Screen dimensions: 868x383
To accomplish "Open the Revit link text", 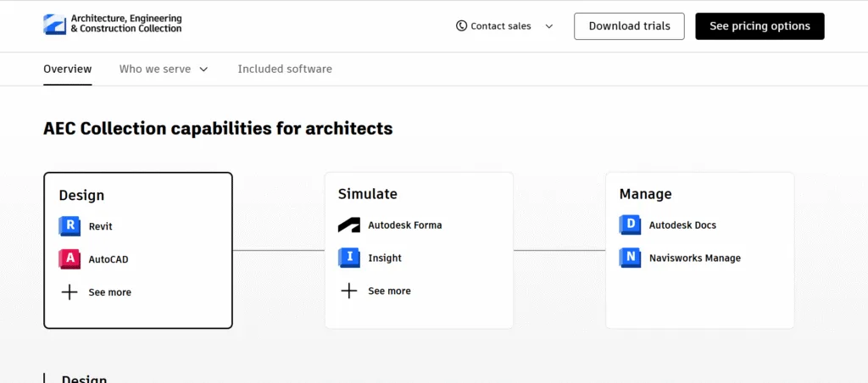I will click(x=100, y=225).
